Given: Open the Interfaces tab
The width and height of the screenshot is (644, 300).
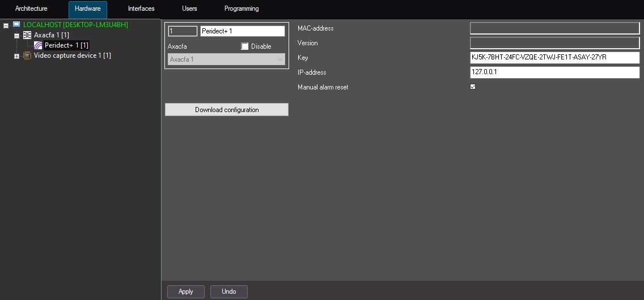Looking at the screenshot, I should click(x=141, y=8).
